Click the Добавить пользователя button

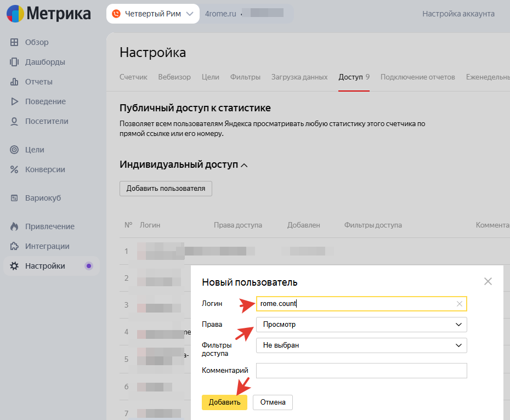tap(166, 189)
